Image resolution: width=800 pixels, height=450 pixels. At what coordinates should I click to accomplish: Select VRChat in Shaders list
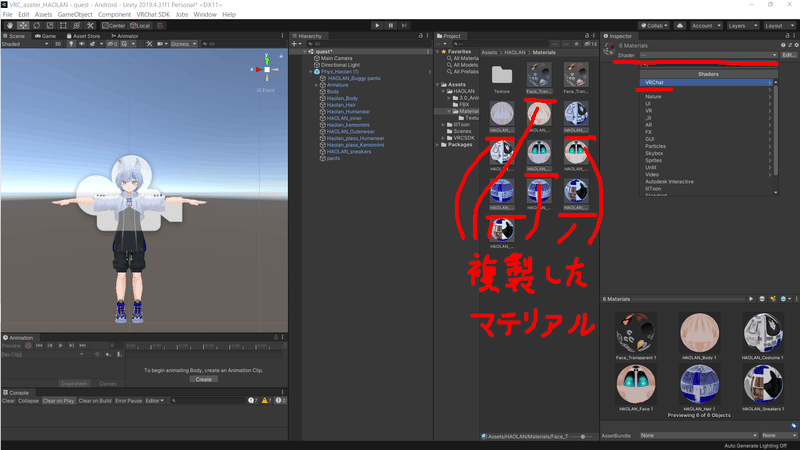[707, 83]
